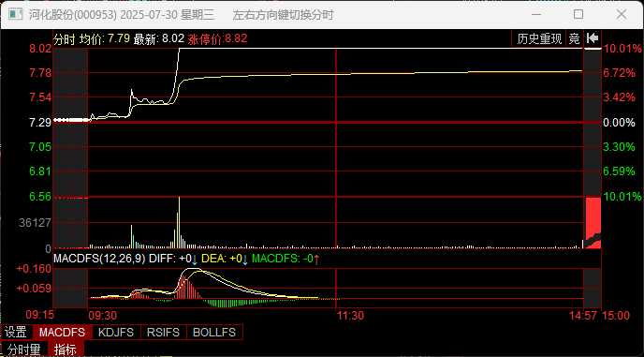Click the back arrow icon at top right

pyautogui.click(x=593, y=38)
